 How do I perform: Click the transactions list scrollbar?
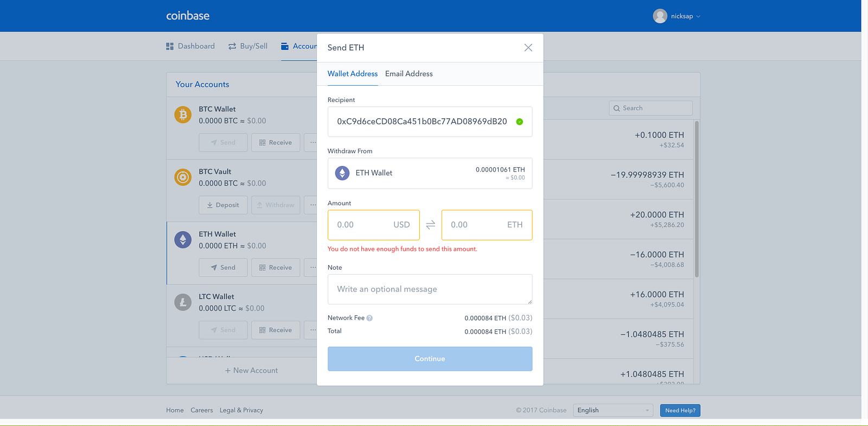pos(697,199)
